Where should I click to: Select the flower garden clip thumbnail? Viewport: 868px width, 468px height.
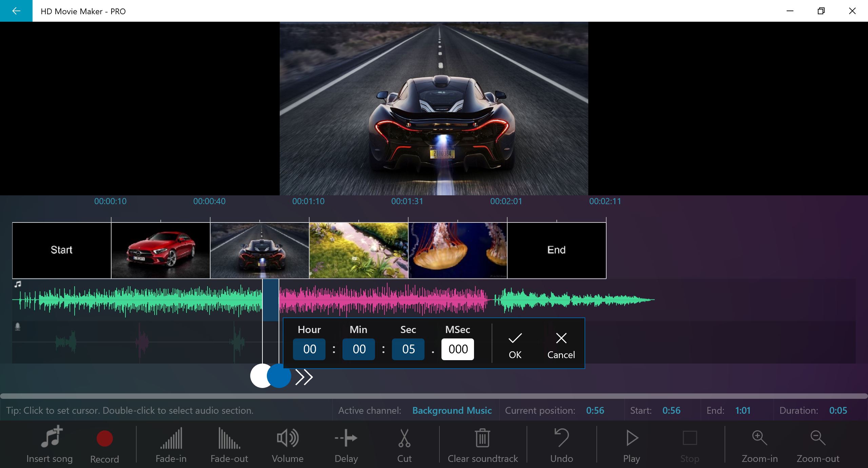[x=359, y=250]
